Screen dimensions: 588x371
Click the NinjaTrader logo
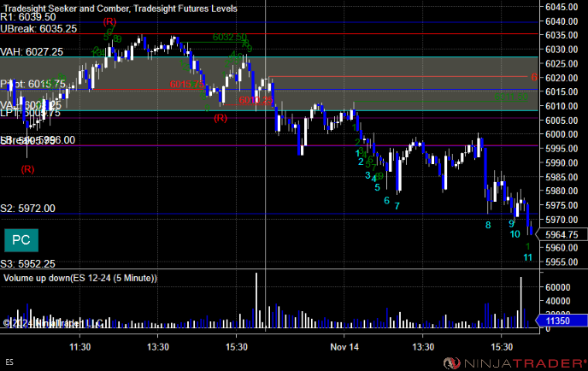514,363
